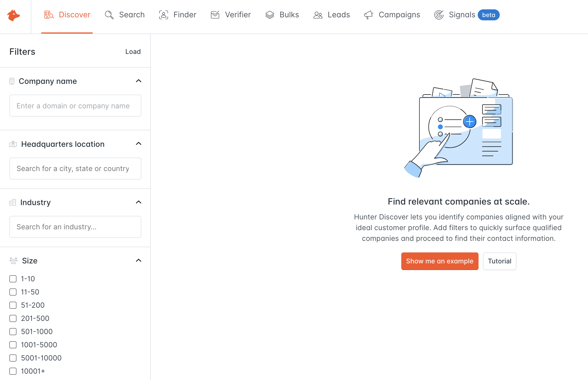588x380 pixels.
Task: Click the Campaigns megaphone icon
Action: coord(369,15)
